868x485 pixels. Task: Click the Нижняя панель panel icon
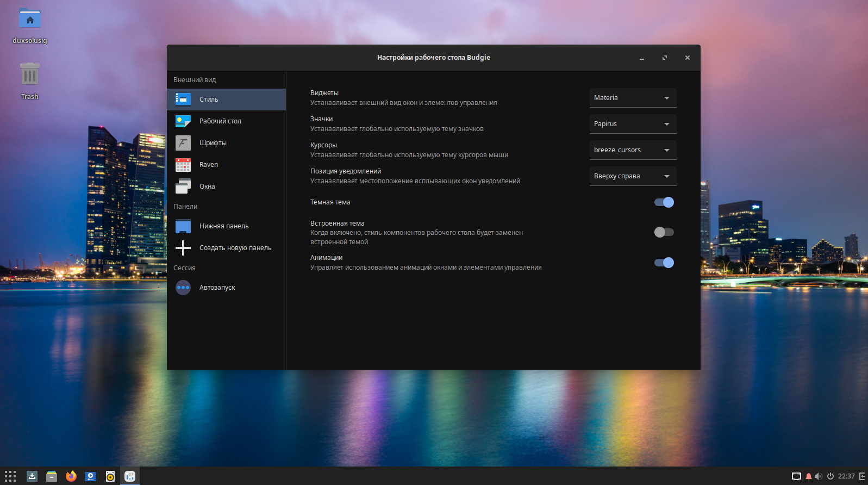coord(183,226)
